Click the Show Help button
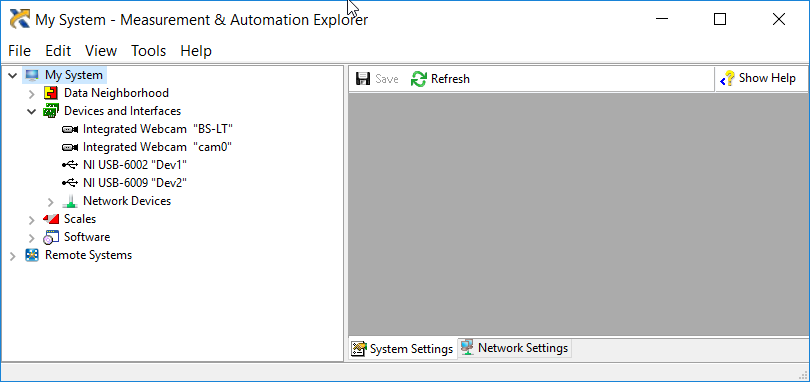 coord(757,79)
